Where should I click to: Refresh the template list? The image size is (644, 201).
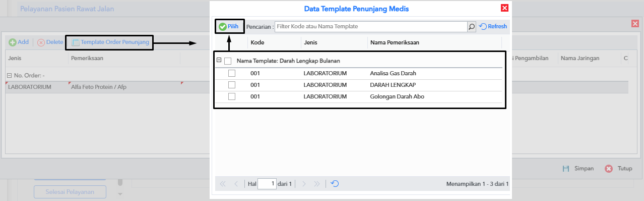pyautogui.click(x=493, y=26)
